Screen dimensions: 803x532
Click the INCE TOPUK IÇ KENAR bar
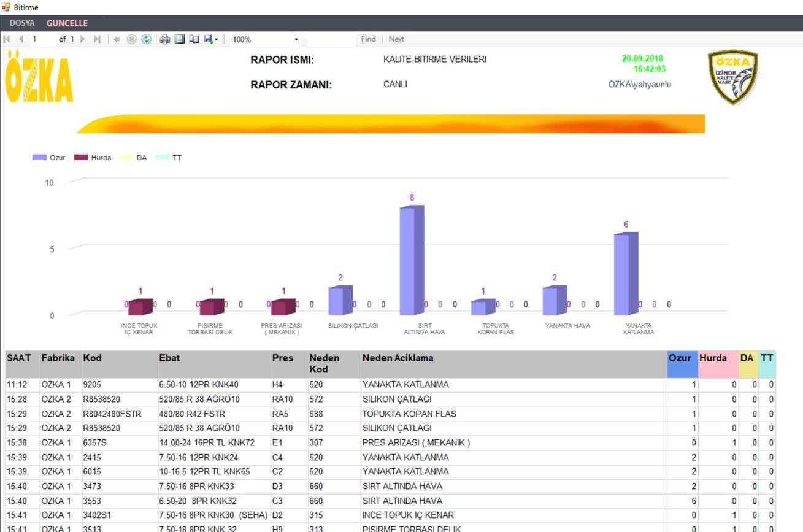click(x=140, y=307)
